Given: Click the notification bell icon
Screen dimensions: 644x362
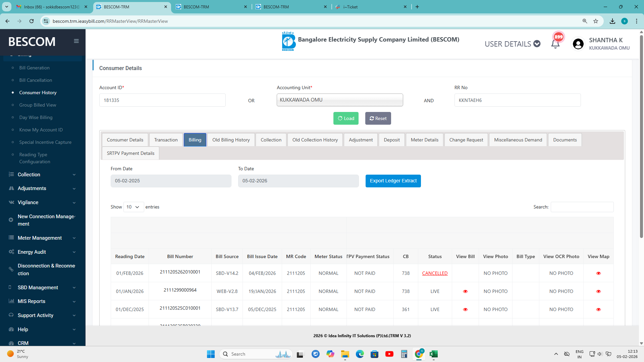Looking at the screenshot, I should (555, 44).
